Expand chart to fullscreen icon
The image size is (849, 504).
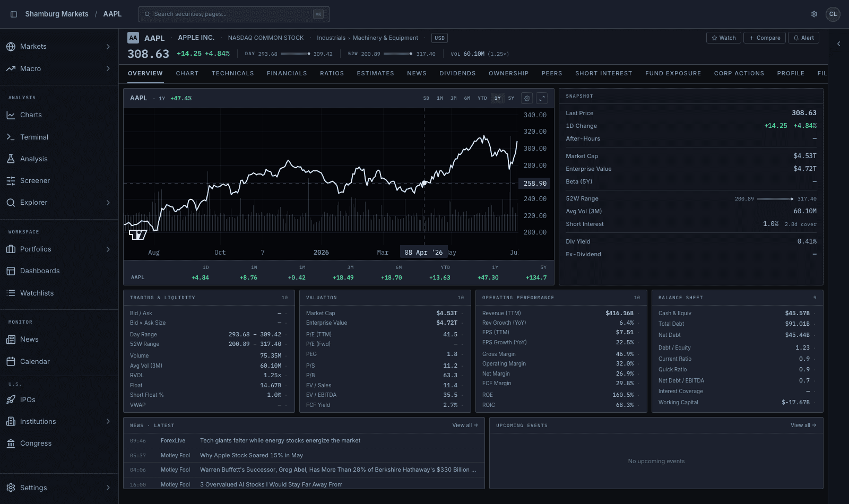(x=542, y=98)
